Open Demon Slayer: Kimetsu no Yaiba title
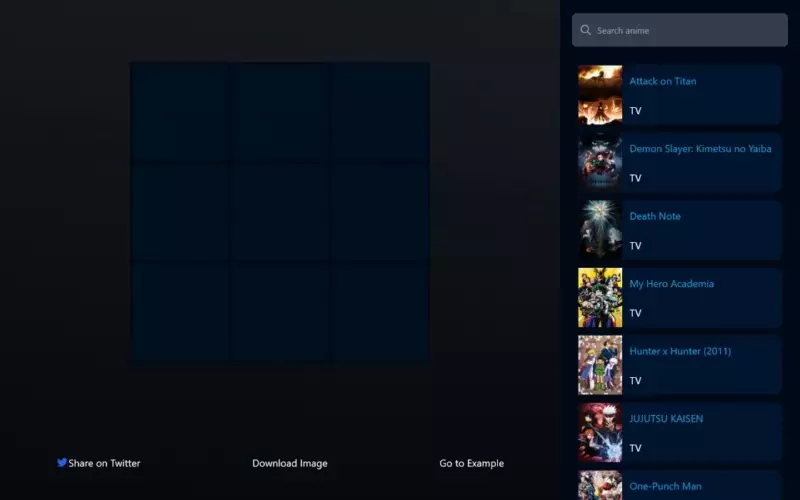800x500 pixels. [x=700, y=148]
